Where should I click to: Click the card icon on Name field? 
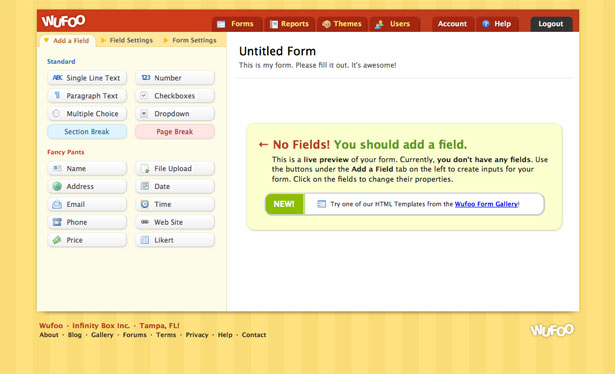[x=57, y=168]
